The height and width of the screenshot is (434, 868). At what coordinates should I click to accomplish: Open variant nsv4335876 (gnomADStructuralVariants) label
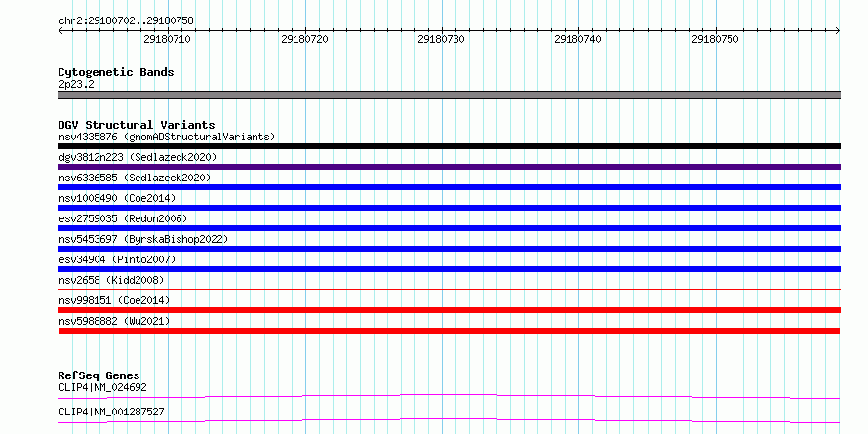[x=167, y=137]
